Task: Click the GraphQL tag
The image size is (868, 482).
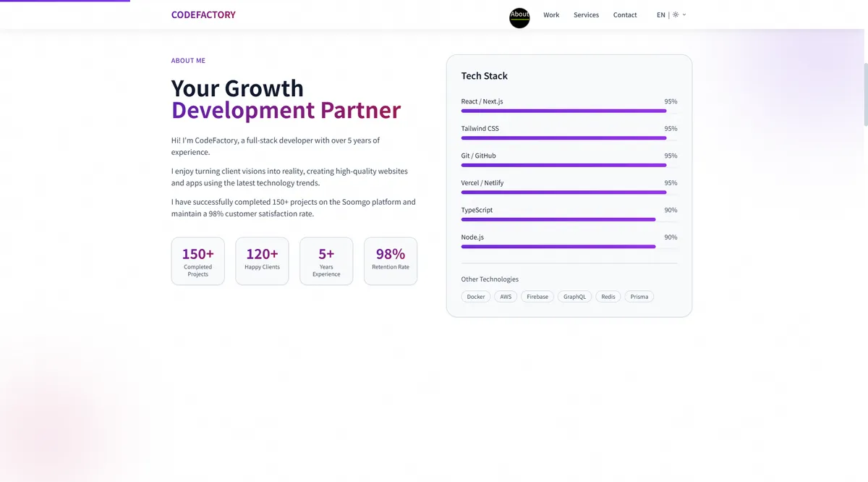Action: click(574, 297)
